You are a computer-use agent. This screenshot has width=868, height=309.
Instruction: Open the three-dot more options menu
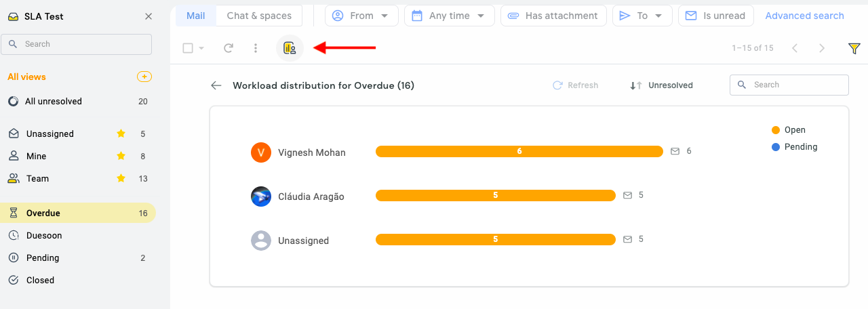[256, 48]
